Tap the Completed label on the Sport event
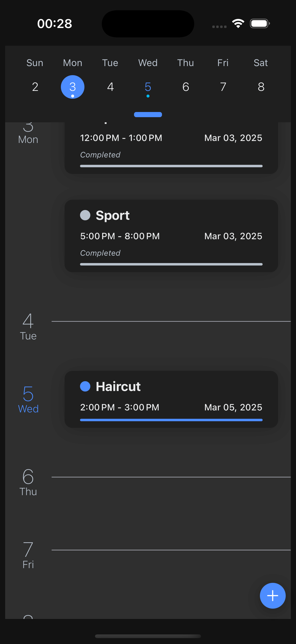This screenshot has width=296, height=644. click(100, 253)
